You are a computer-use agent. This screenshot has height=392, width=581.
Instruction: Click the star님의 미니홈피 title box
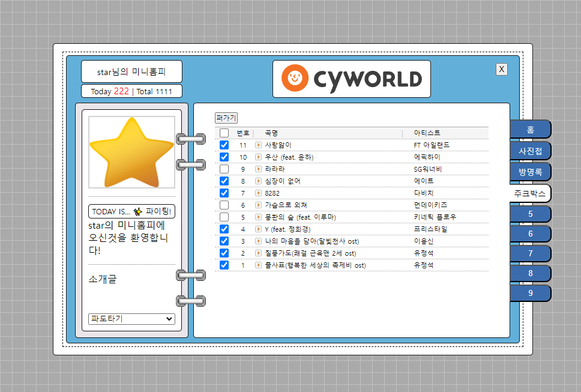click(x=131, y=71)
